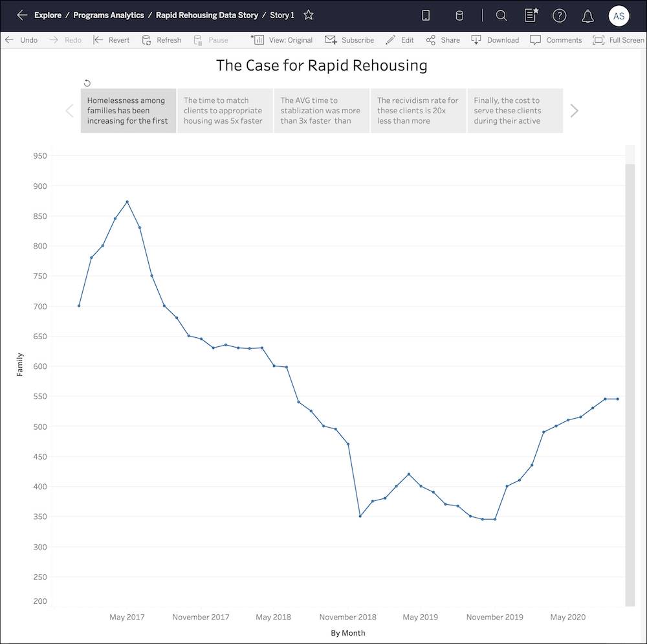Select the 'The recividism rate' story point

pyautogui.click(x=419, y=111)
